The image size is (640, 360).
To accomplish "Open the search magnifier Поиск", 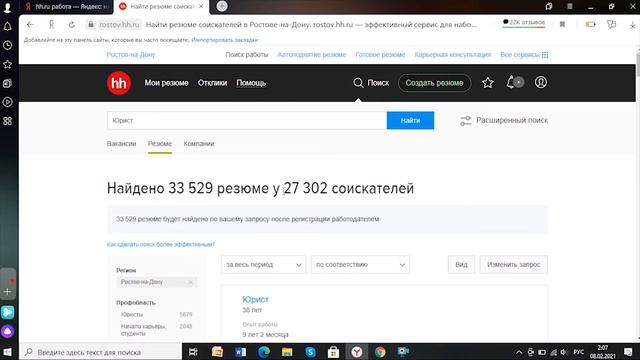I will (371, 83).
